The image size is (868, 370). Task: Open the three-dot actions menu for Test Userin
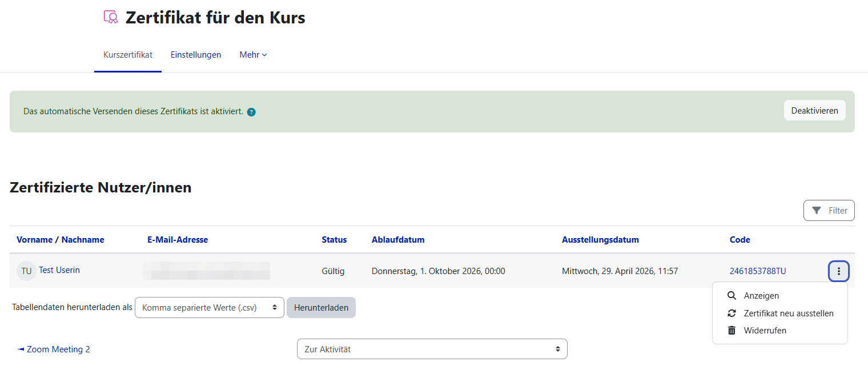pos(838,271)
